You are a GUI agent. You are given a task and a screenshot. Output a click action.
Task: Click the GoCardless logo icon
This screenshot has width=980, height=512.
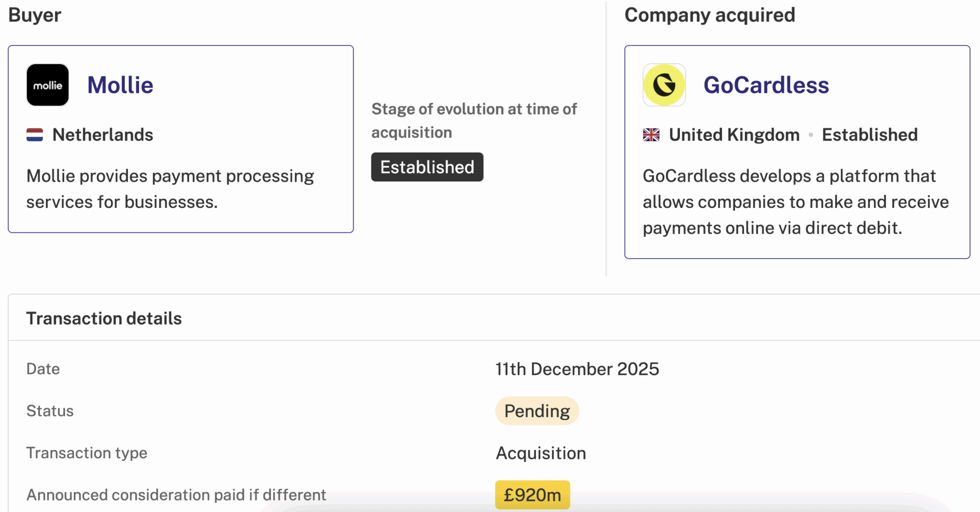(664, 85)
